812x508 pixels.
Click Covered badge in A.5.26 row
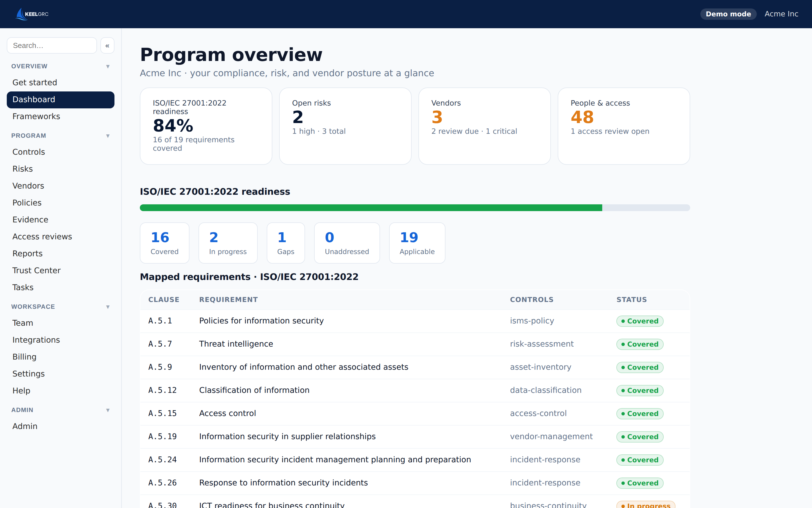pos(639,483)
